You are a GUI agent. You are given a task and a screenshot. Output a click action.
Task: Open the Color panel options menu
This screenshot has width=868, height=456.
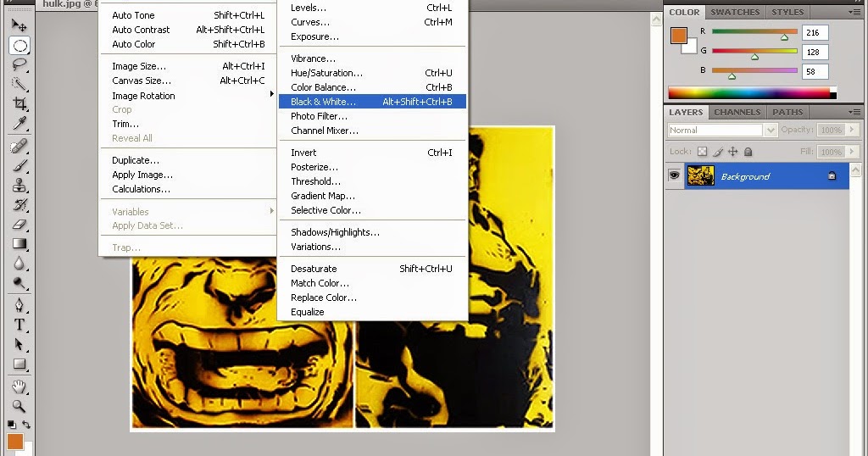click(854, 12)
